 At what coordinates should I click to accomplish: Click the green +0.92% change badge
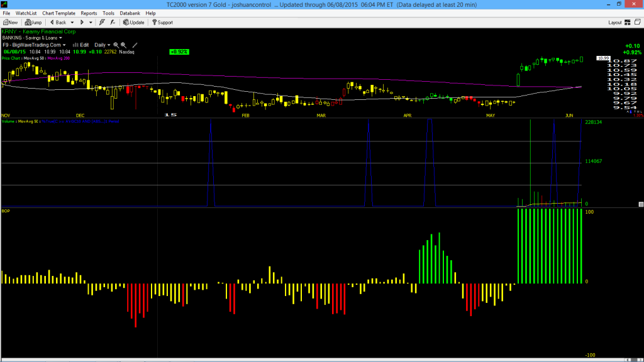click(x=179, y=52)
